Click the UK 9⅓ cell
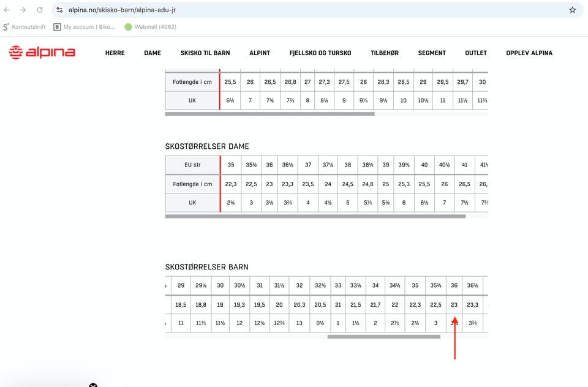The height and width of the screenshot is (387, 588). coord(363,100)
